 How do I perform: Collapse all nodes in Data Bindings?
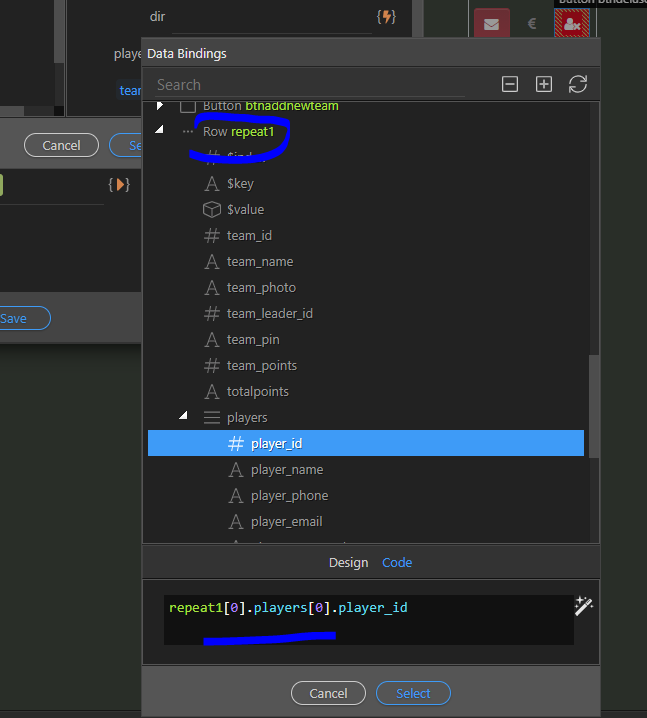coord(510,85)
